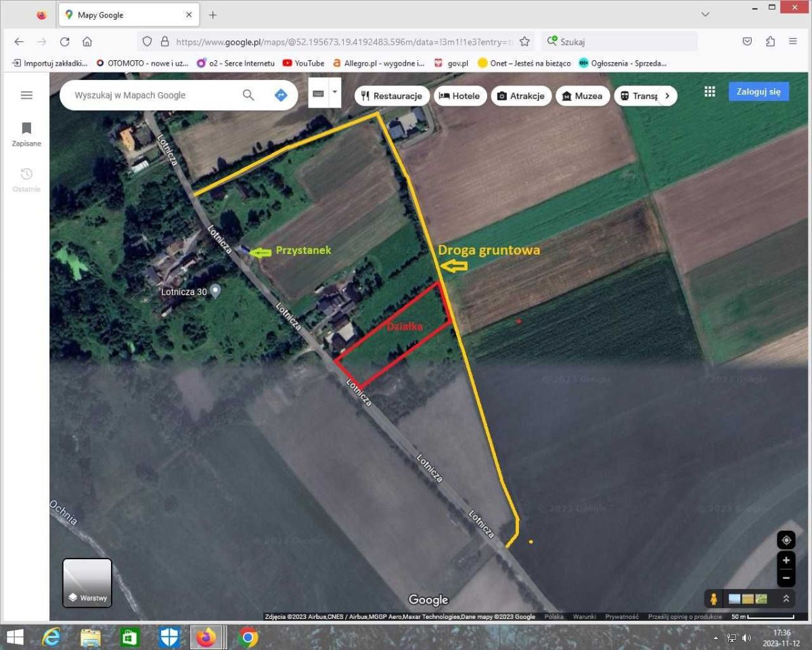Click the site padlock icon
812x650 pixels.
(164, 41)
